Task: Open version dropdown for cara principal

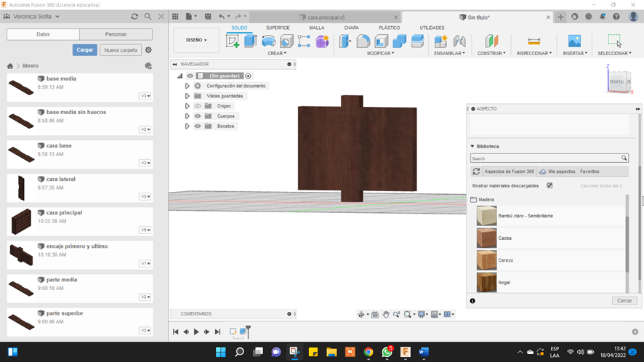Action: [145, 230]
